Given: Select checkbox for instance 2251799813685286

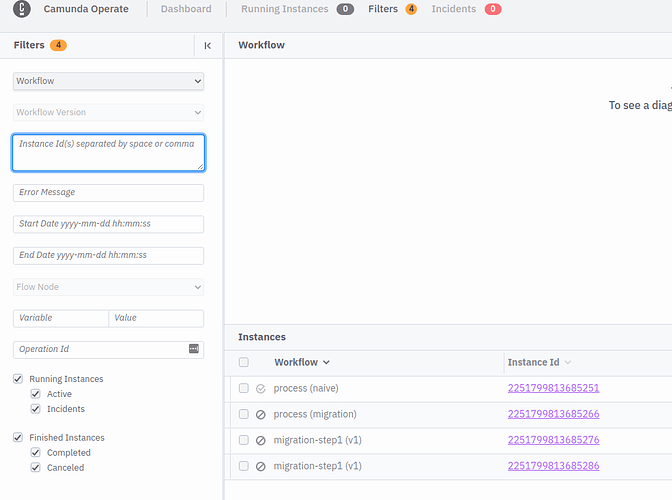Looking at the screenshot, I should click(x=244, y=466).
